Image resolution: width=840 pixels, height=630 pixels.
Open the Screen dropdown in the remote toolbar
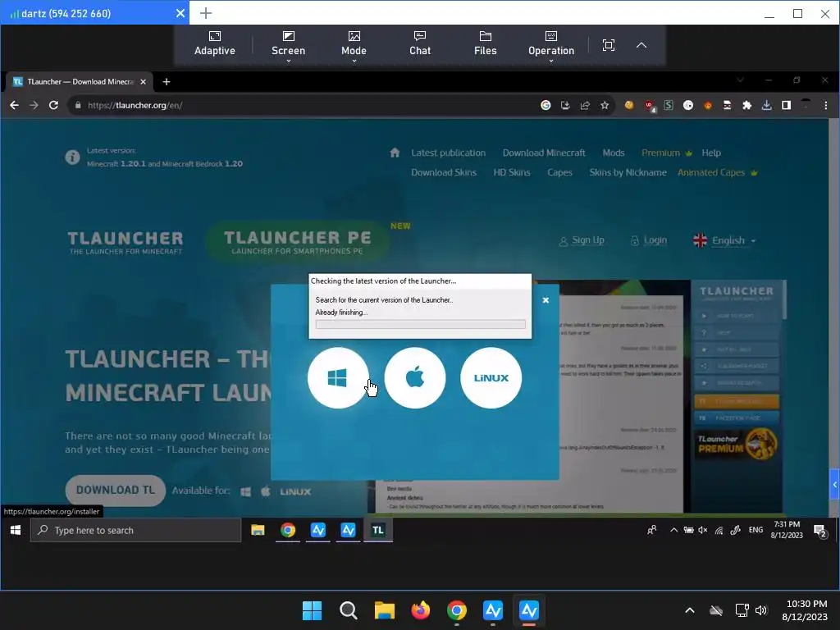pos(288,45)
